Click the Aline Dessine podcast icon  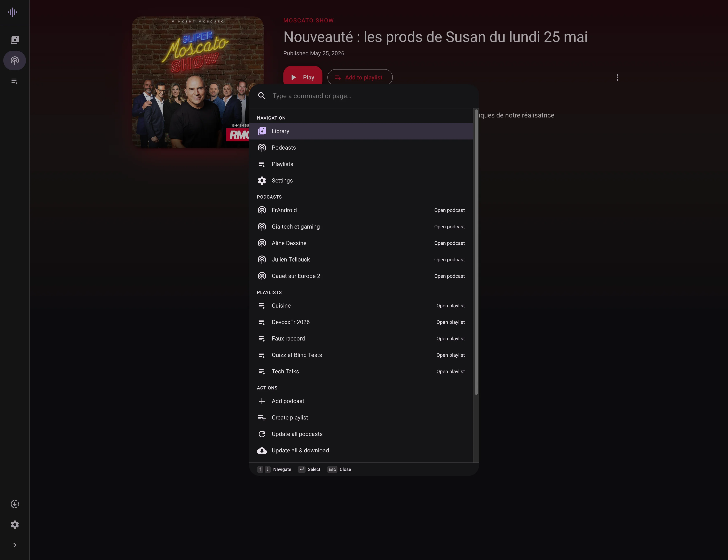262,243
